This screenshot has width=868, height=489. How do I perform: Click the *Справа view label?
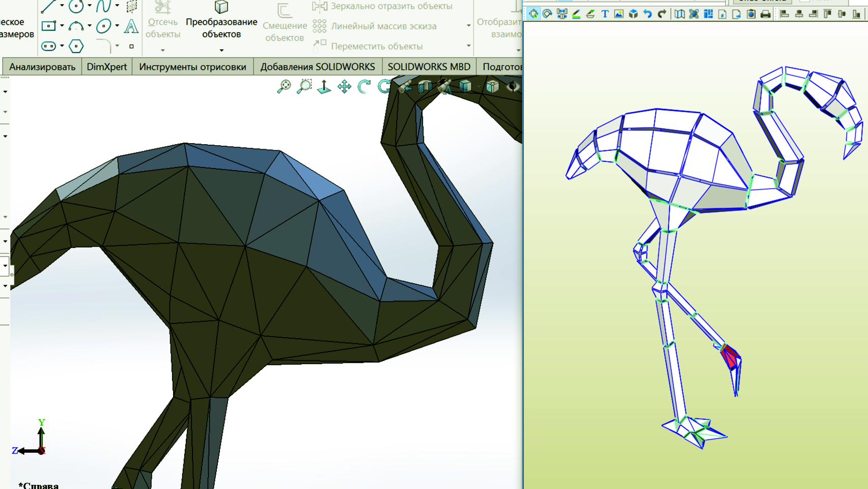38,485
